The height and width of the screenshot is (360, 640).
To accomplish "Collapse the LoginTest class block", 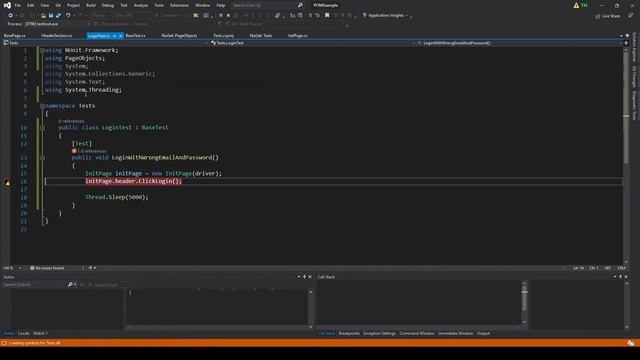I will 42,128.
